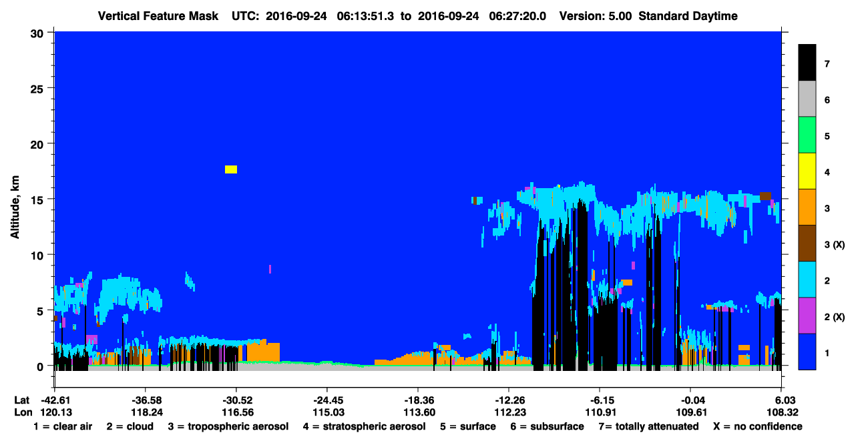868x445 pixels.
Task: Click the '3 = tropospheric aerosol' key text
Action: [x=228, y=426]
